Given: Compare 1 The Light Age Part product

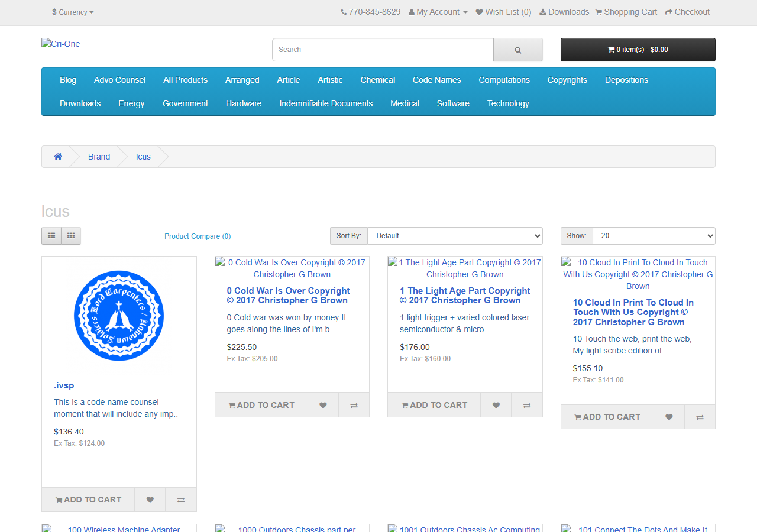Looking at the screenshot, I should (x=527, y=405).
